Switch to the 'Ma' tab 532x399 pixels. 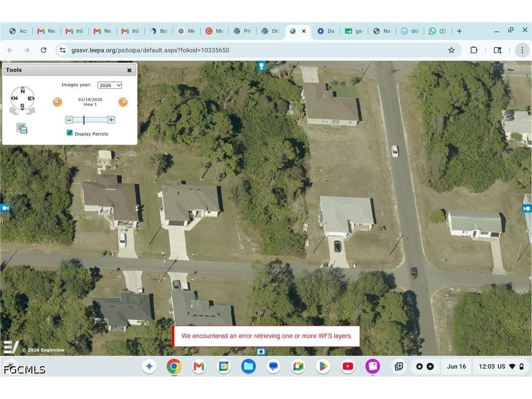pyautogui.click(x=215, y=31)
